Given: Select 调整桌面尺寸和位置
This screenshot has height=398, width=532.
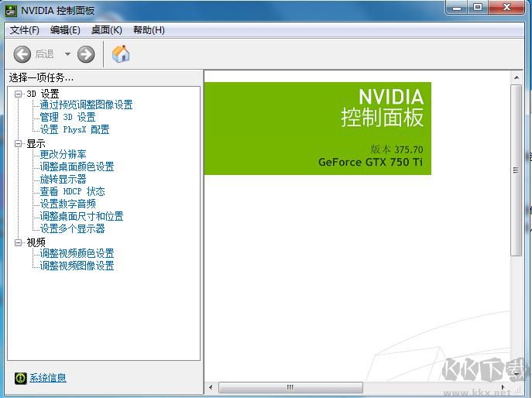Looking at the screenshot, I should 81,216.
